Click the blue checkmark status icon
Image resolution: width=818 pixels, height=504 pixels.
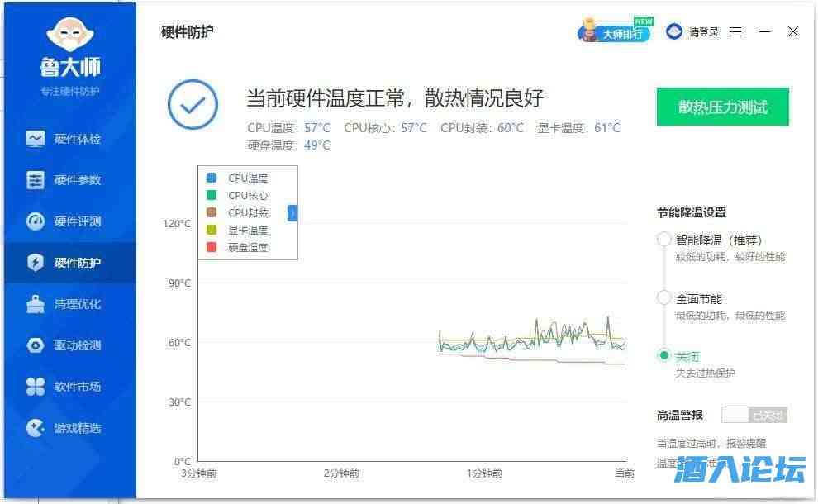tap(193, 104)
